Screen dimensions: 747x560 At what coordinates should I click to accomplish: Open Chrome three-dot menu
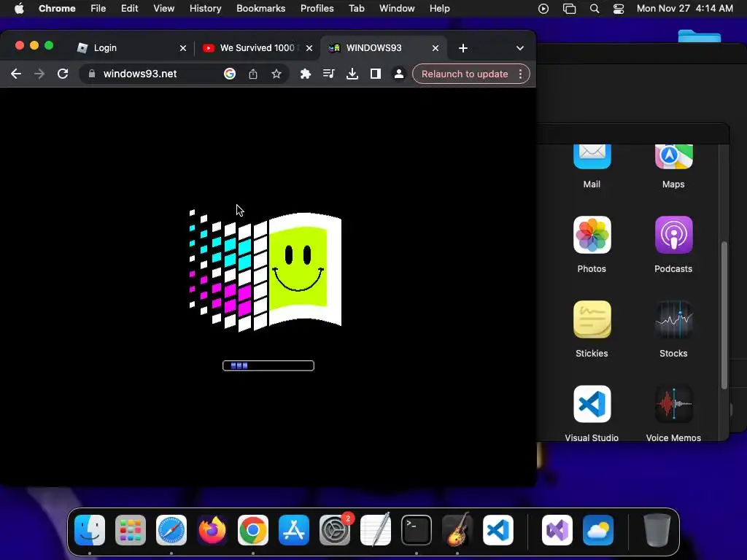coord(521,74)
